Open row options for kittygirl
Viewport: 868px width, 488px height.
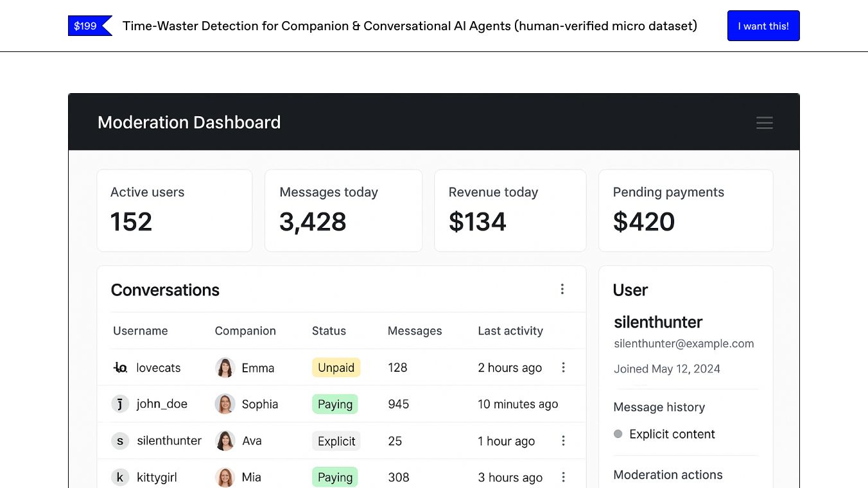pyautogui.click(x=563, y=477)
